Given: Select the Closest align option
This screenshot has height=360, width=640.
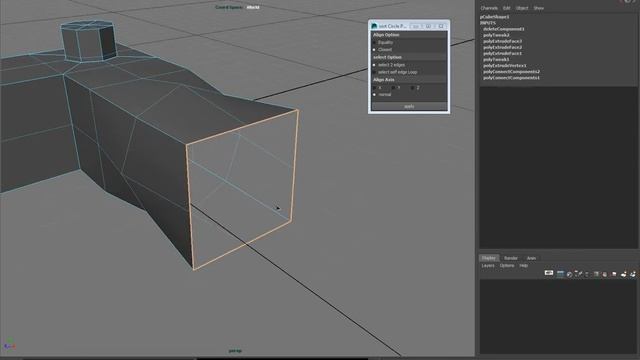Looking at the screenshot, I should pos(374,50).
